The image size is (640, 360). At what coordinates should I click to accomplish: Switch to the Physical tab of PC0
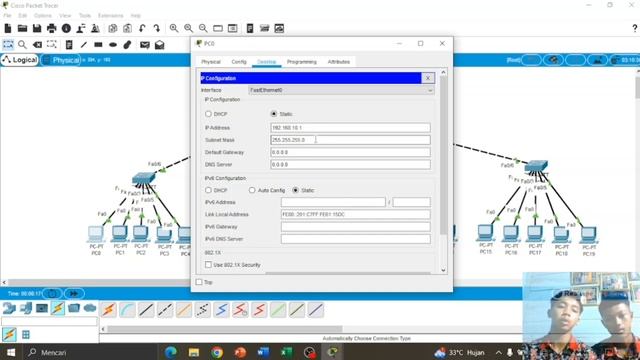pyautogui.click(x=211, y=62)
